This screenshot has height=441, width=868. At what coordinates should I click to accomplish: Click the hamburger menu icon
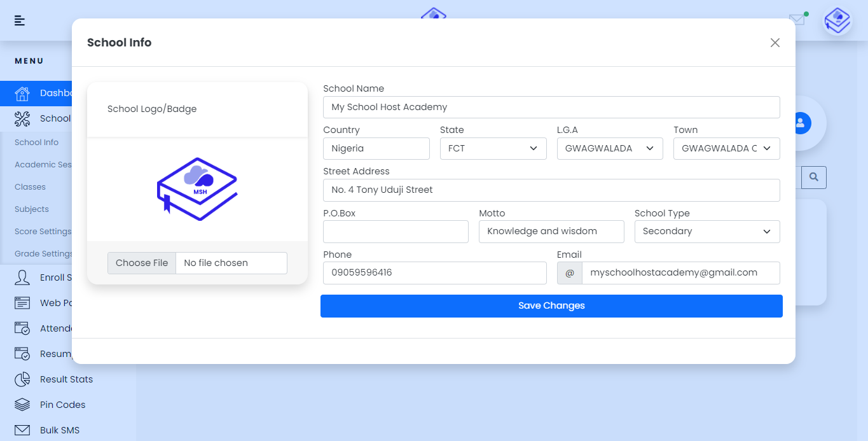20,20
